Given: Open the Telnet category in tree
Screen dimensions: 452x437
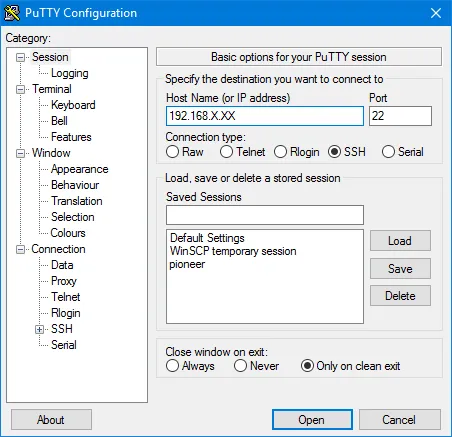Looking at the screenshot, I should (x=66, y=297).
